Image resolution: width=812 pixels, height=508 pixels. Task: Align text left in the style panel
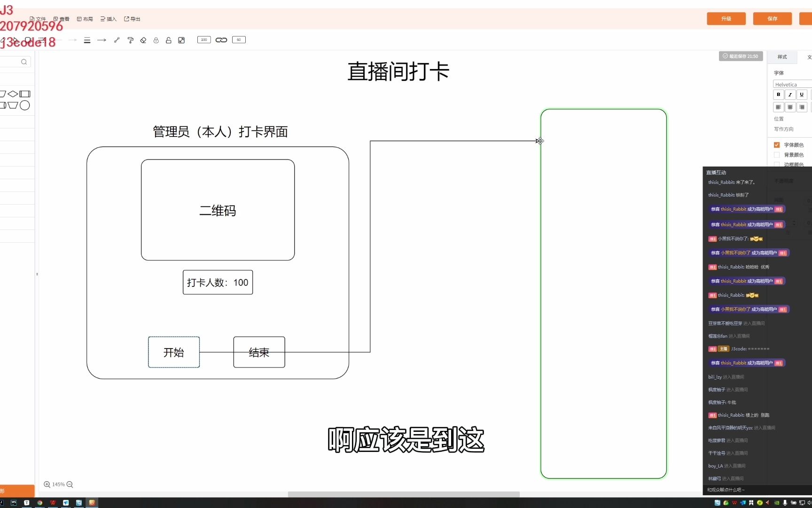point(778,107)
